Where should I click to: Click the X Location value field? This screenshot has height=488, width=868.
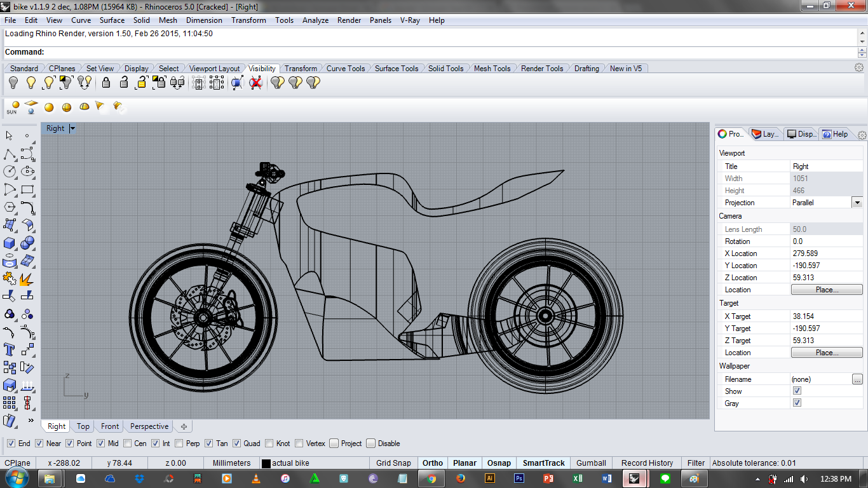click(827, 254)
